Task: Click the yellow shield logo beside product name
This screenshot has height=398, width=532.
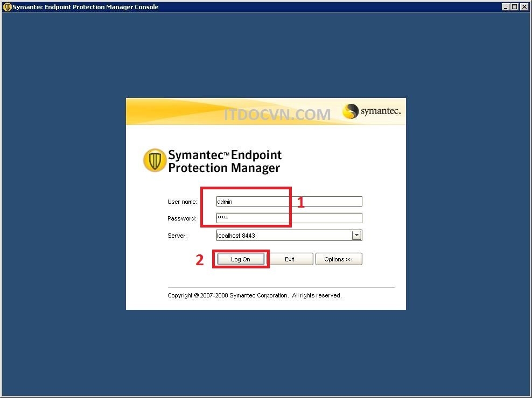Action: point(155,160)
